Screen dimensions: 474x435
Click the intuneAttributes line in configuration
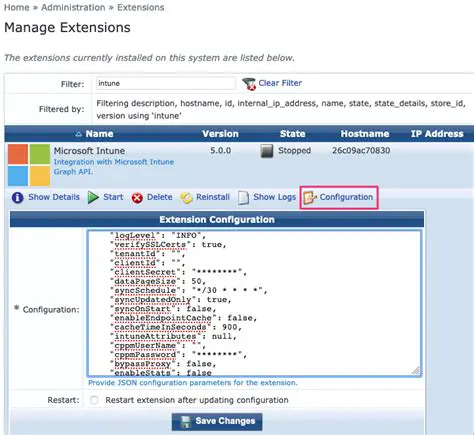[x=173, y=336]
